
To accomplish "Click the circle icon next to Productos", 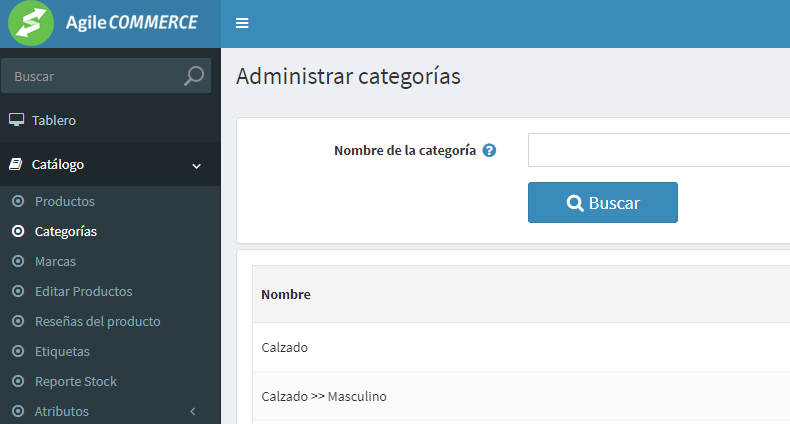I will click(18, 201).
